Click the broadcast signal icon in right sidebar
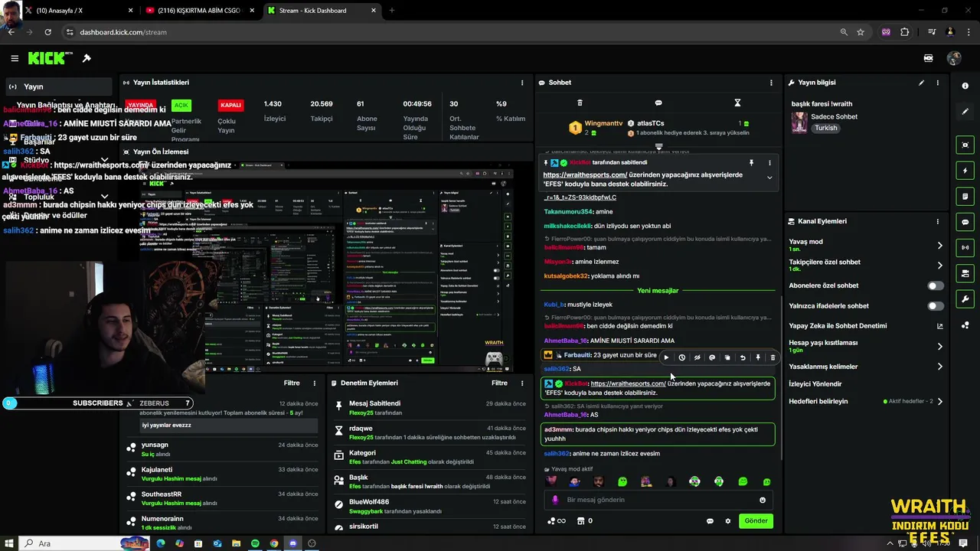 pyautogui.click(x=965, y=248)
